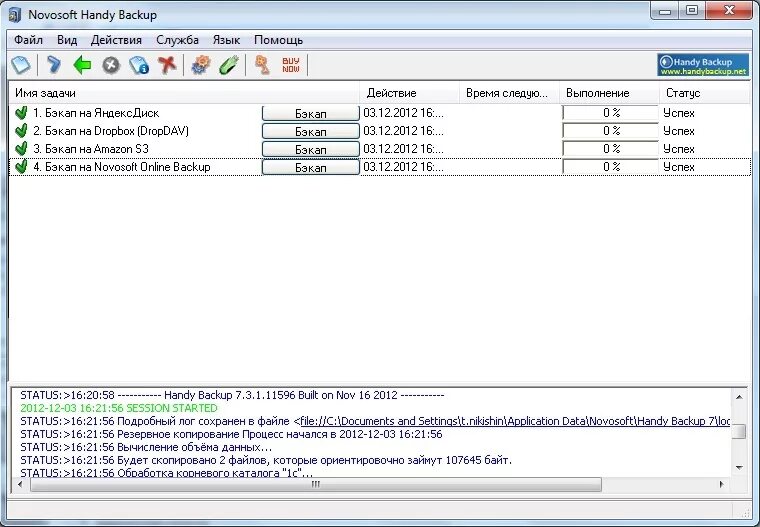Screen dimensions: 760x527
Task: Click green SESSION STARTED log line
Action: (119, 408)
